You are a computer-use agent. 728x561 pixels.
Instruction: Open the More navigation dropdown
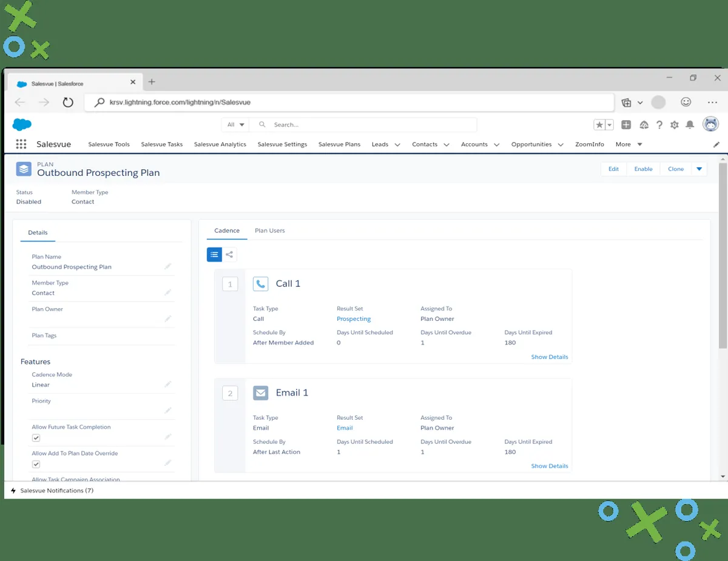click(629, 144)
